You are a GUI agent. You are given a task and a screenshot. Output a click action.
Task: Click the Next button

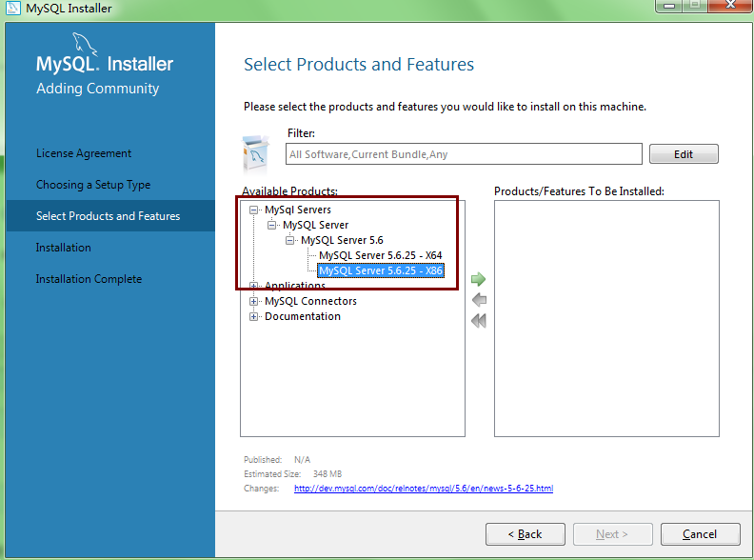(x=612, y=534)
